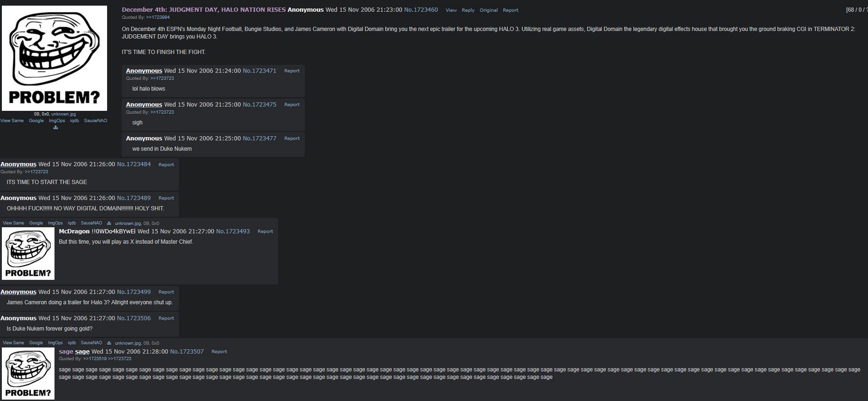Click SauceNAO above McDragon's image

pyautogui.click(x=91, y=223)
